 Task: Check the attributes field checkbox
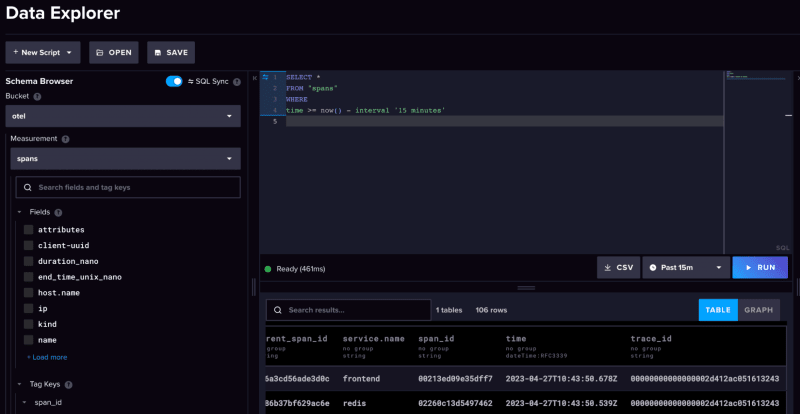29,230
